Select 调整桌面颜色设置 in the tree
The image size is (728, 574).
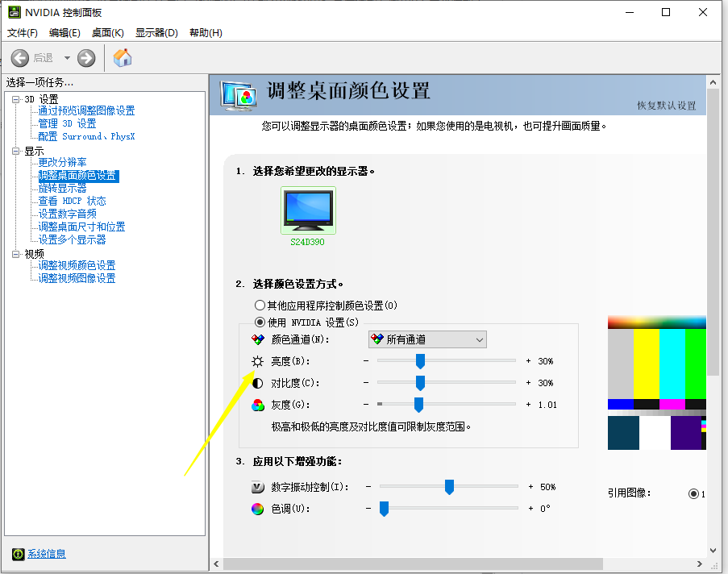[x=78, y=176]
